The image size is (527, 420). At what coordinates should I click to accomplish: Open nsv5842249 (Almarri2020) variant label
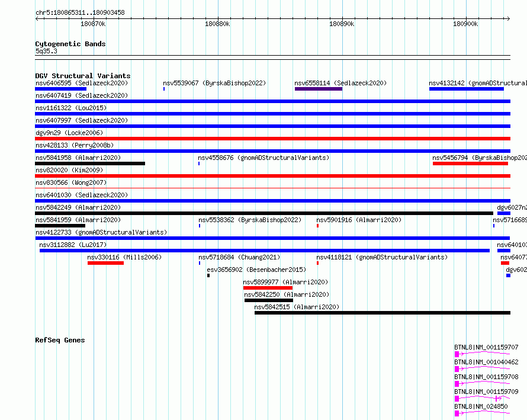pos(78,207)
